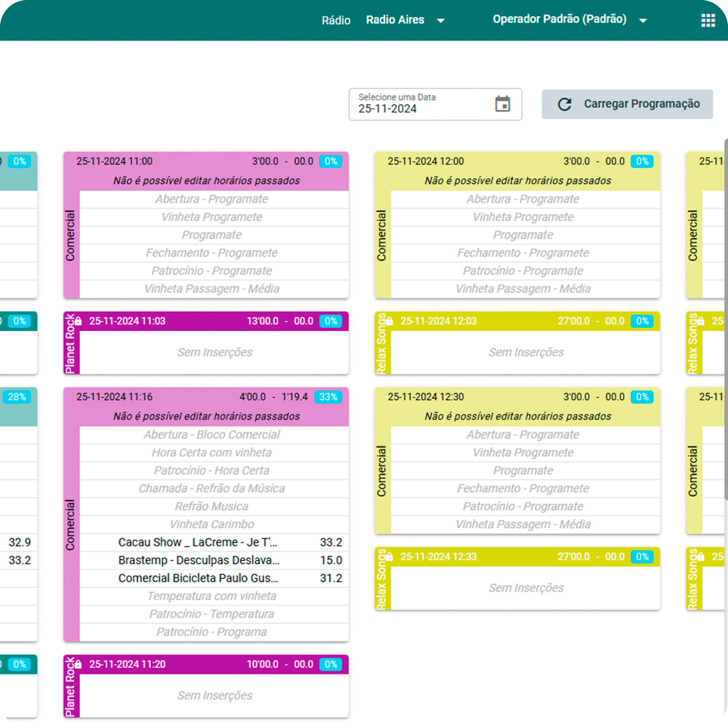Open the calendar date picker icon
728x728 pixels.
coord(502,104)
